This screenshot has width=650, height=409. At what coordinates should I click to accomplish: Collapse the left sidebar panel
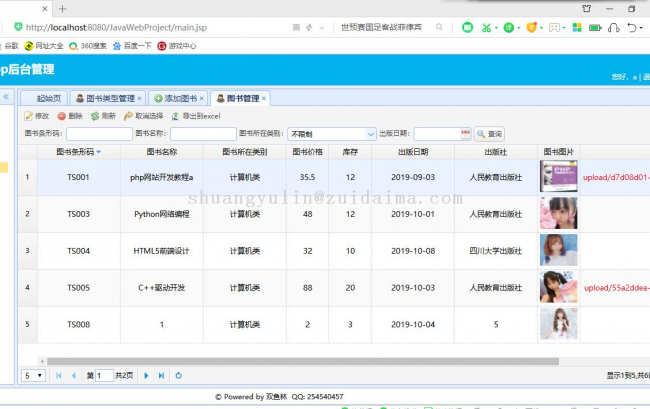coord(6,97)
